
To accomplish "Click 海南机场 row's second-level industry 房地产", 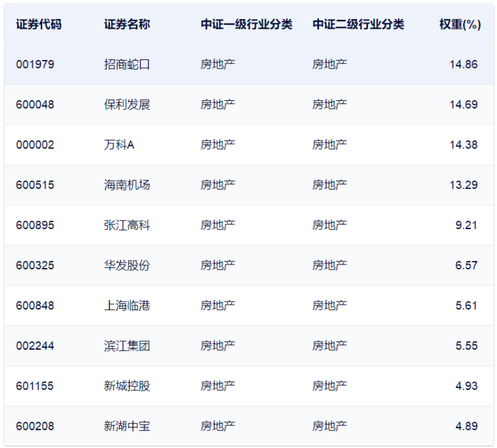I will point(330,185).
